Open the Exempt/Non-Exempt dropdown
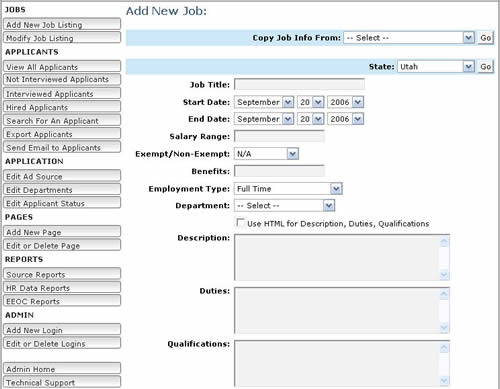Viewport: 500px width, 389px height. [x=266, y=154]
